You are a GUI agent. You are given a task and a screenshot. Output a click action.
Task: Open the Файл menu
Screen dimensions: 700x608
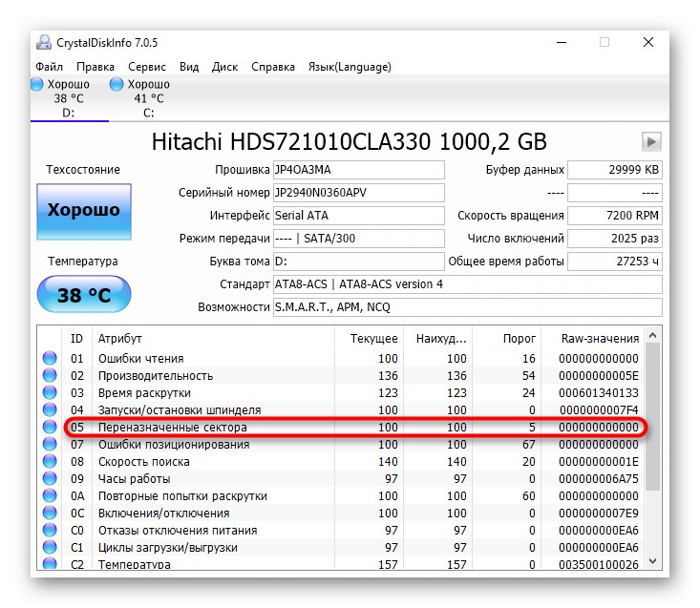tap(50, 67)
